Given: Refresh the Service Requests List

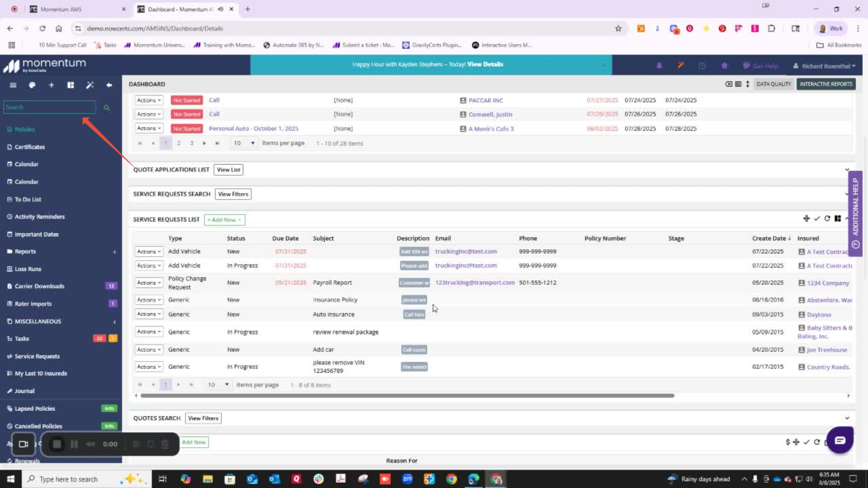Looking at the screenshot, I should (827, 218).
